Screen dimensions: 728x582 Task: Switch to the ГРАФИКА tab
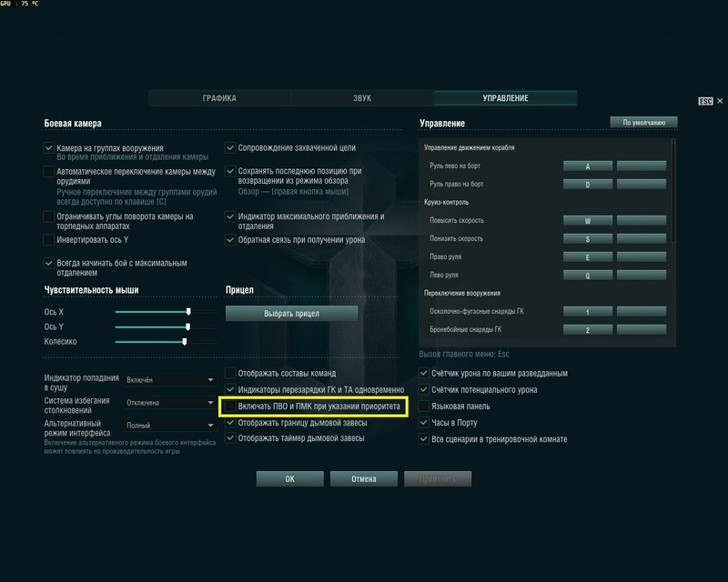(x=219, y=98)
